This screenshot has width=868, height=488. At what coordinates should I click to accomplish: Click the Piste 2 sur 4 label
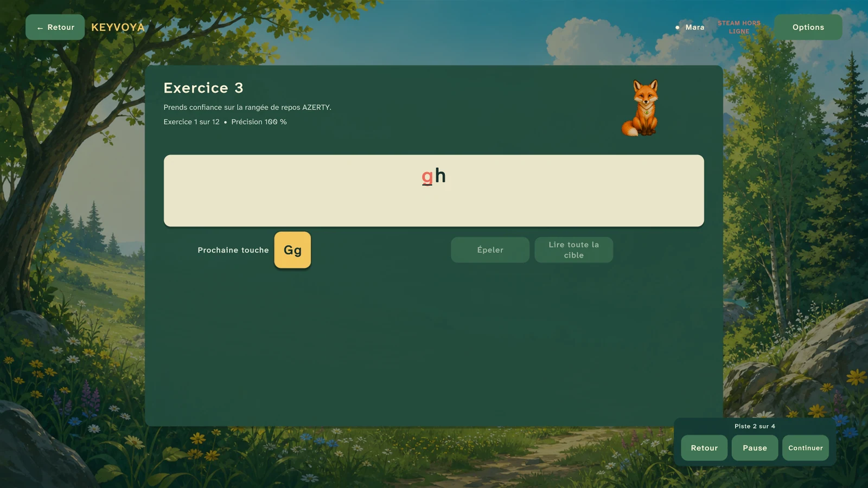(755, 426)
